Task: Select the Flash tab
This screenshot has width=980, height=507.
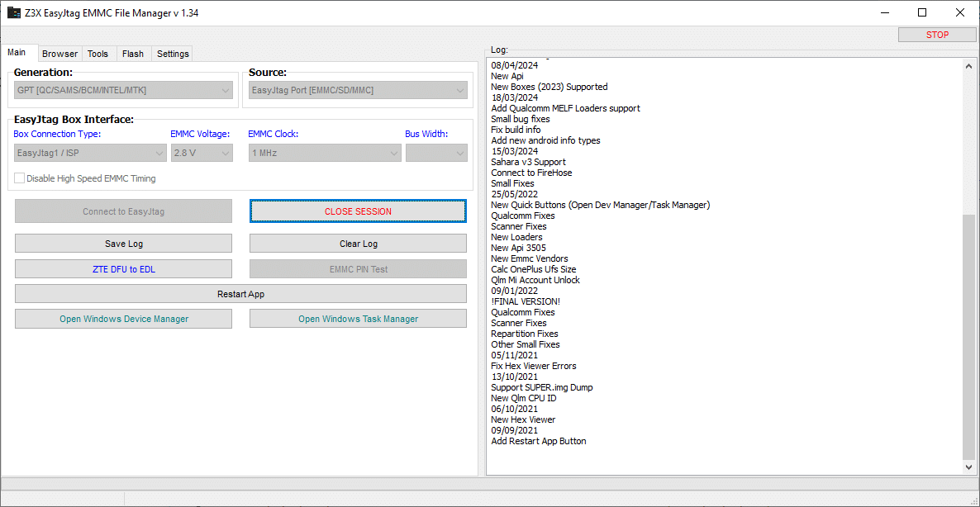Action: 132,54
